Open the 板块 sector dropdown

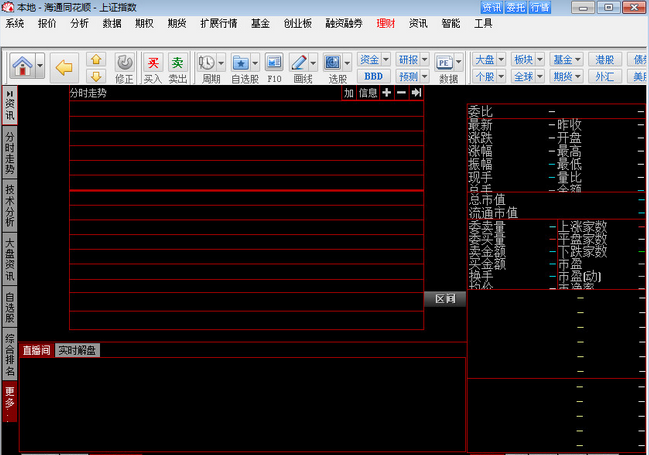[528, 60]
